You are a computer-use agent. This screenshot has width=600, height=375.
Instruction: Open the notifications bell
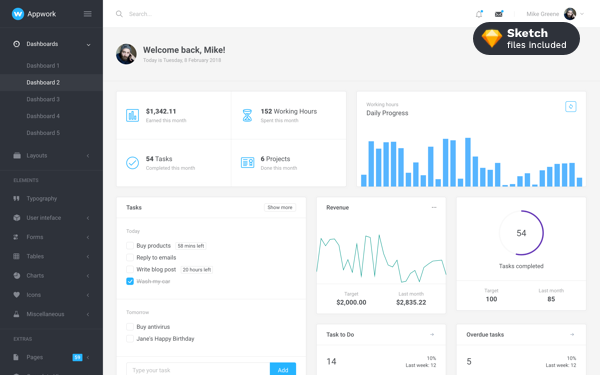point(479,14)
